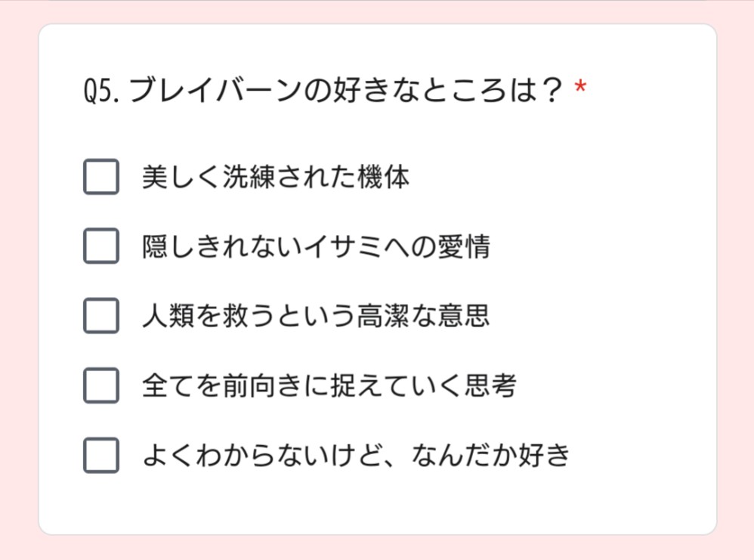Click the empty white area below the last option
Viewport: 754px width, 560px height.
tap(378, 503)
